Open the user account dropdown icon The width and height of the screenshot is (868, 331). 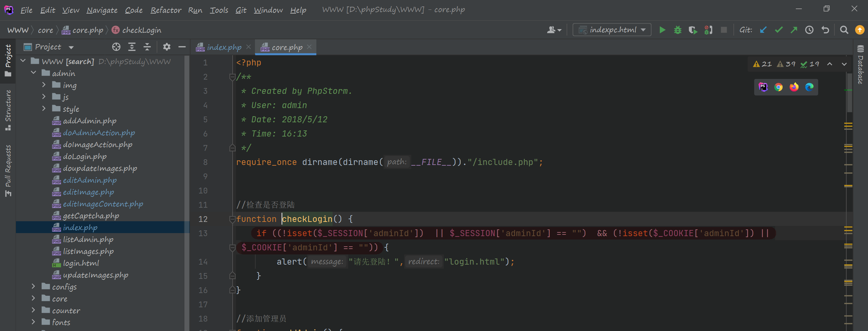tap(554, 30)
